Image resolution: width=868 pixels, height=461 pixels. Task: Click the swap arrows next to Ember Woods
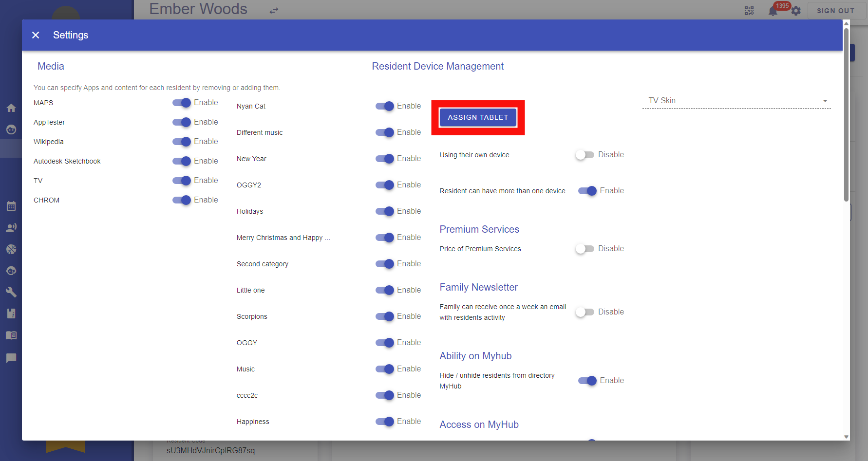tap(274, 10)
